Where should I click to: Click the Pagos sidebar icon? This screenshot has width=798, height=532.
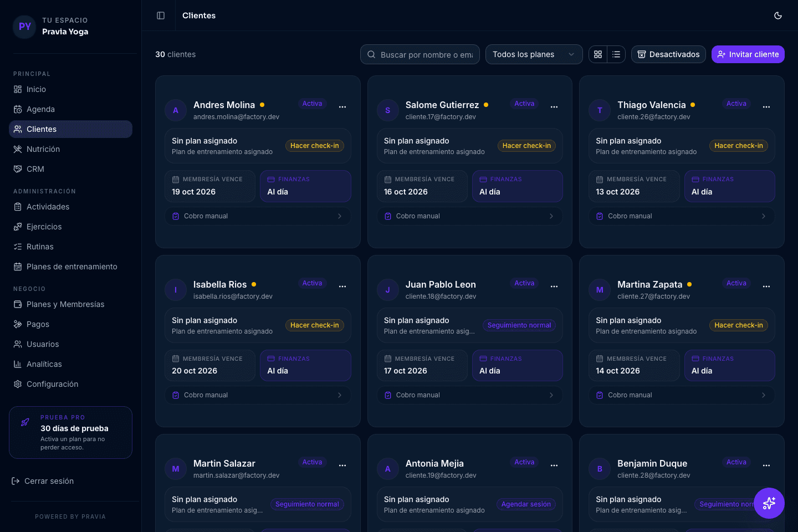click(x=18, y=324)
